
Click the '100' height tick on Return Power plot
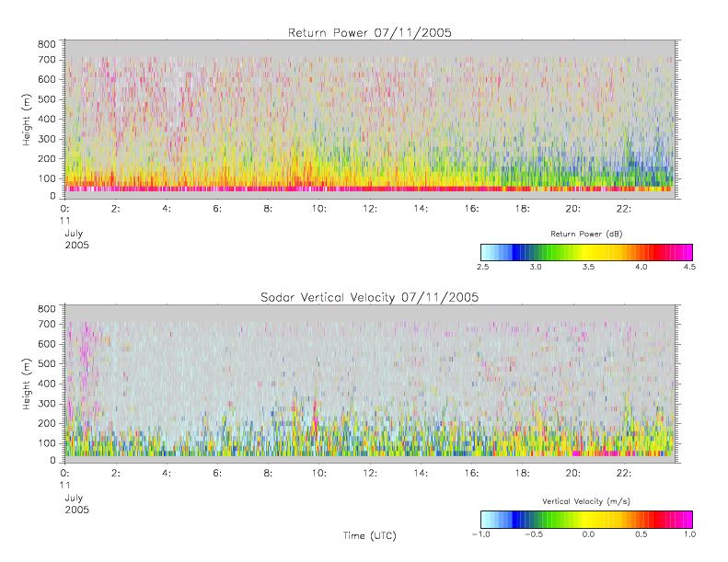coord(46,178)
